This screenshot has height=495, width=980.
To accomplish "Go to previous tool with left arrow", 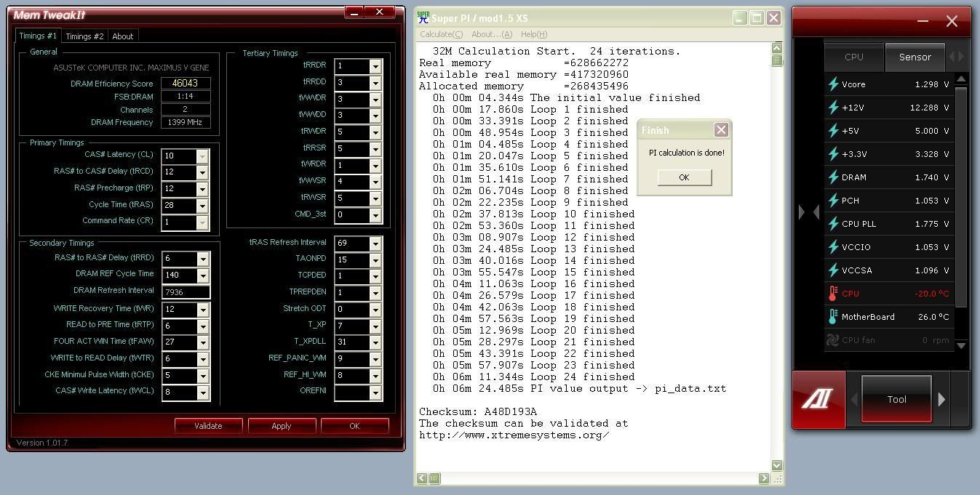I will (x=854, y=399).
